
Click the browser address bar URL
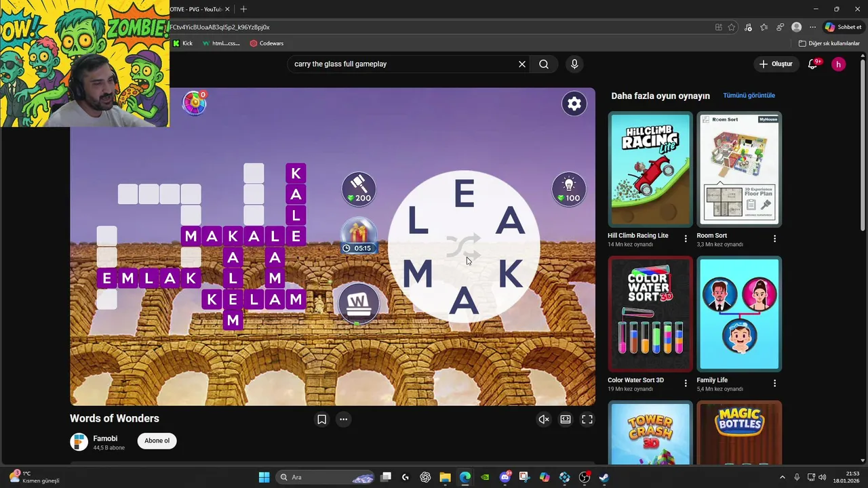219,27
